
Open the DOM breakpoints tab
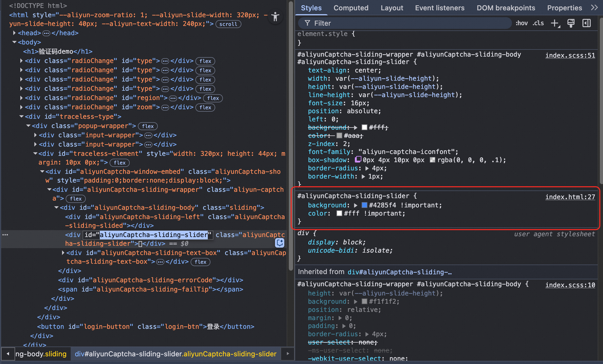pos(506,8)
